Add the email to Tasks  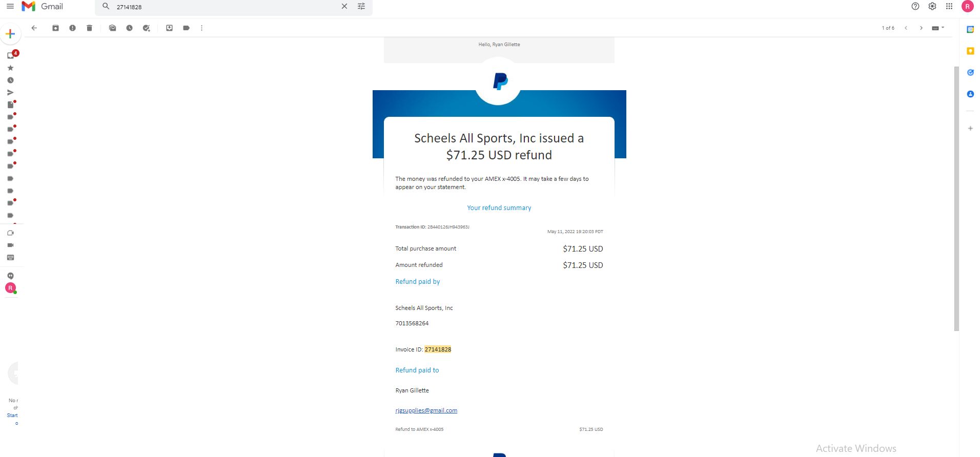146,28
